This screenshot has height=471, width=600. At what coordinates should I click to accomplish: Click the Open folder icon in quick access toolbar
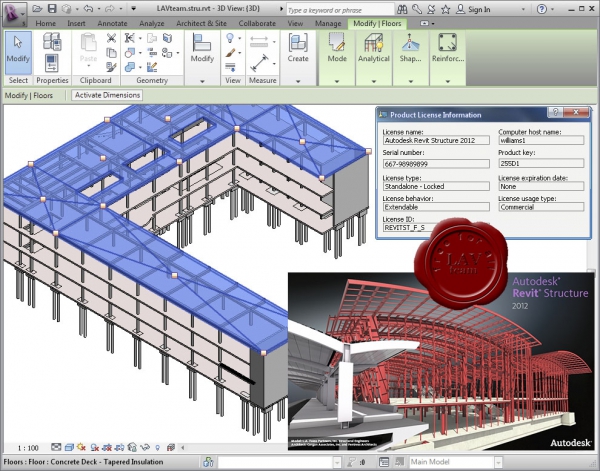coord(37,8)
